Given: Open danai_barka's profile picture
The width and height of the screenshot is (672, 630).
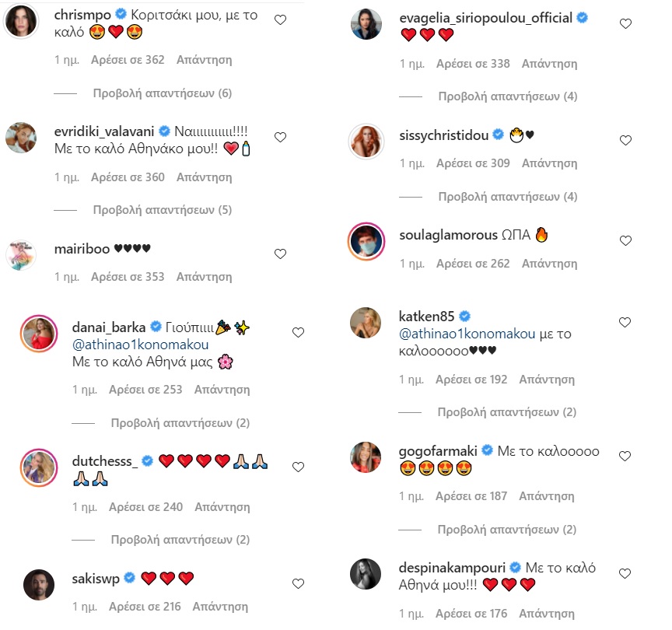Looking at the screenshot, I should click(x=39, y=334).
